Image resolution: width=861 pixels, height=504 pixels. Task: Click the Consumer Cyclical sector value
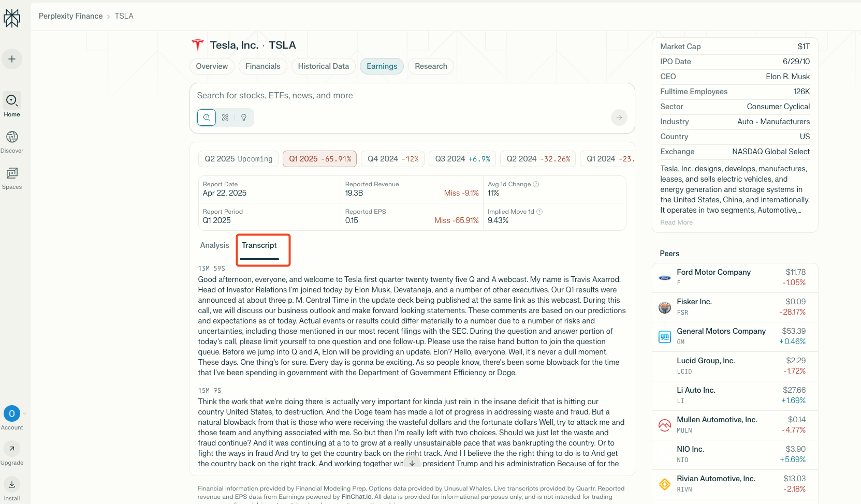tap(778, 107)
